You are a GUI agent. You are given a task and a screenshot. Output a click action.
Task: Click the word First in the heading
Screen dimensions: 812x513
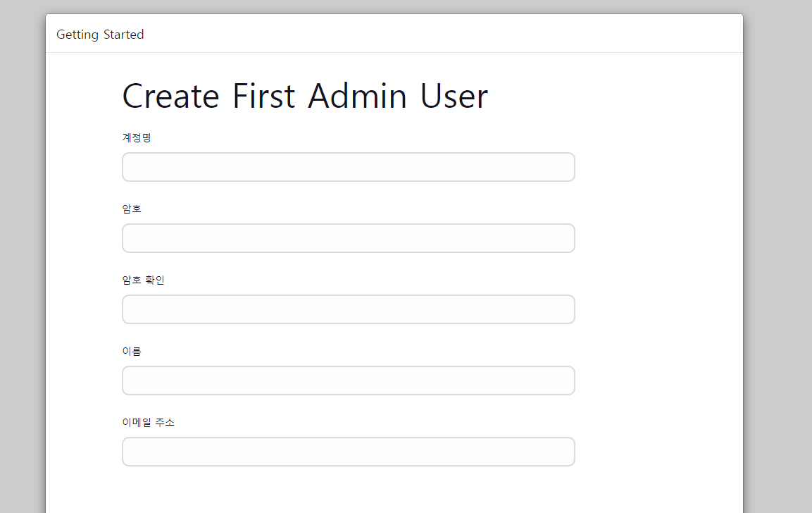point(263,96)
